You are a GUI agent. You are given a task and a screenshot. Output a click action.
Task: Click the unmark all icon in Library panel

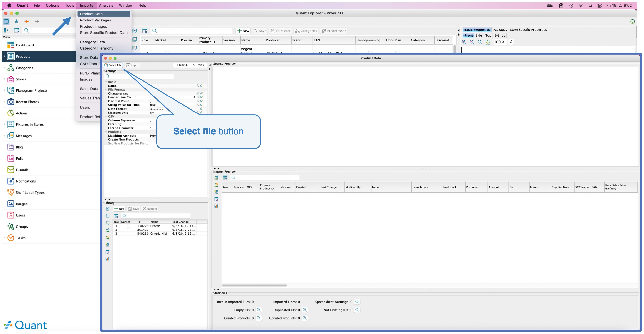107,216
